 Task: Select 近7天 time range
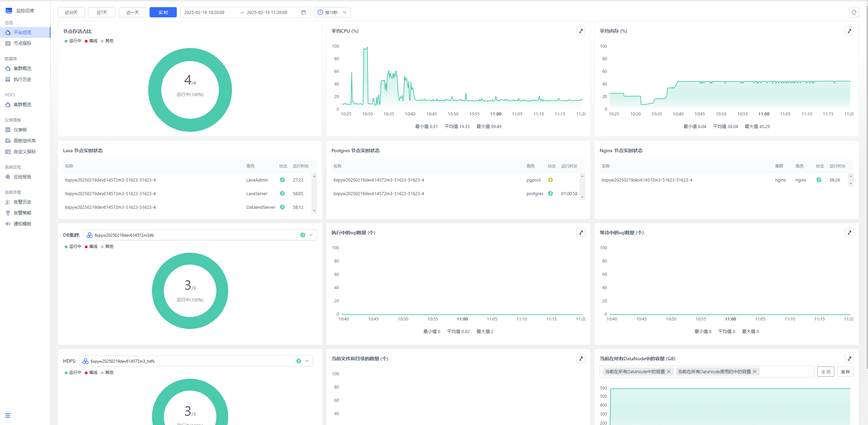click(102, 12)
